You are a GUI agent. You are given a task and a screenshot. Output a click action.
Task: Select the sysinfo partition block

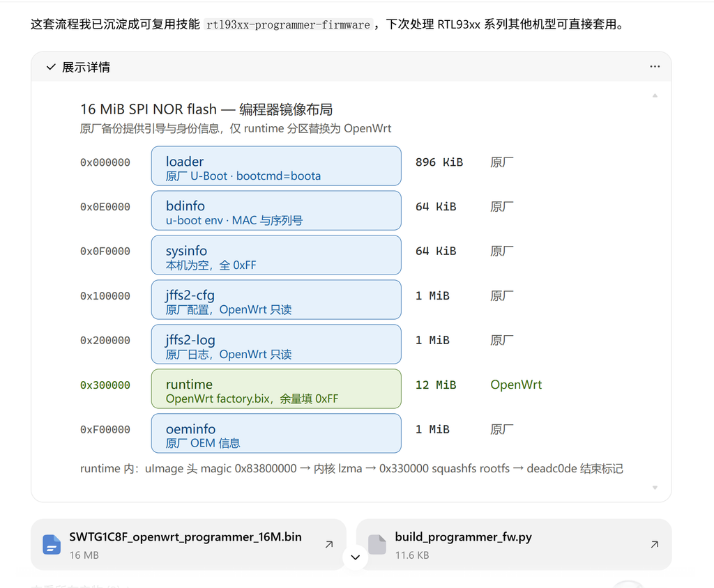tap(276, 255)
